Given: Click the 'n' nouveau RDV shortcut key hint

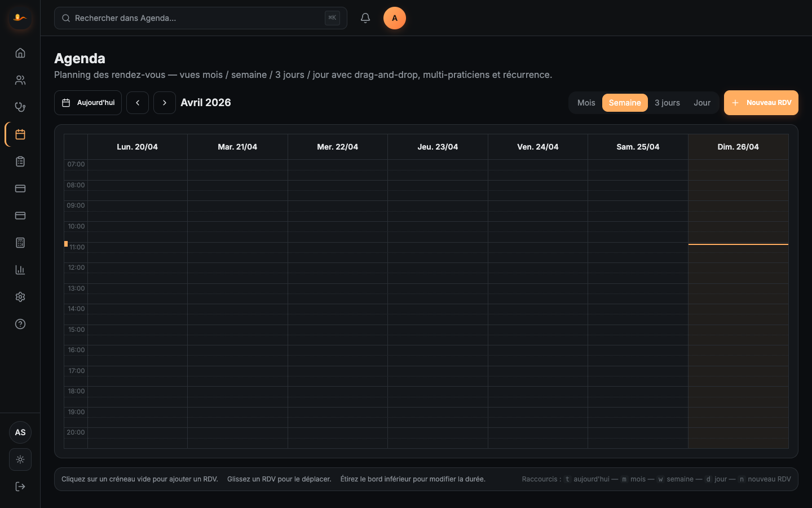Looking at the screenshot, I should click(x=742, y=479).
